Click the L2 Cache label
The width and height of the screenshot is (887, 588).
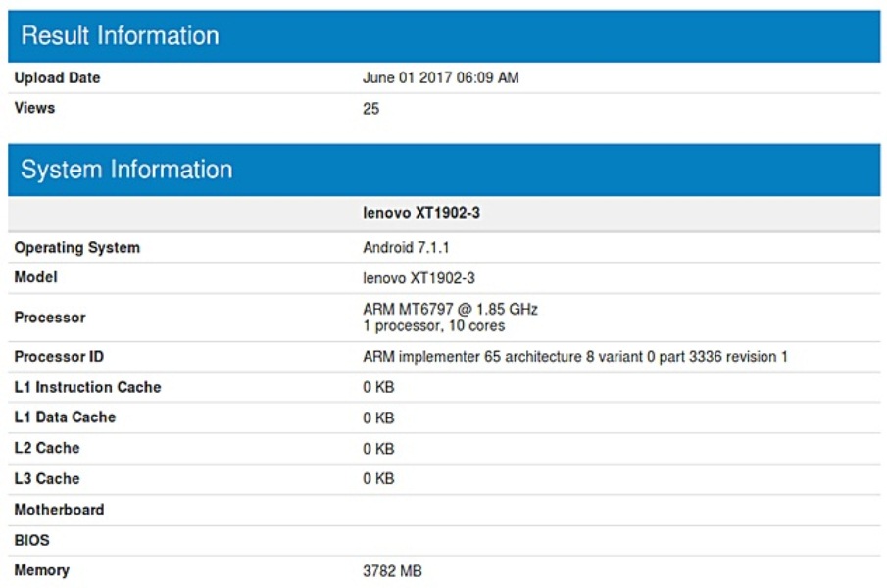point(47,447)
